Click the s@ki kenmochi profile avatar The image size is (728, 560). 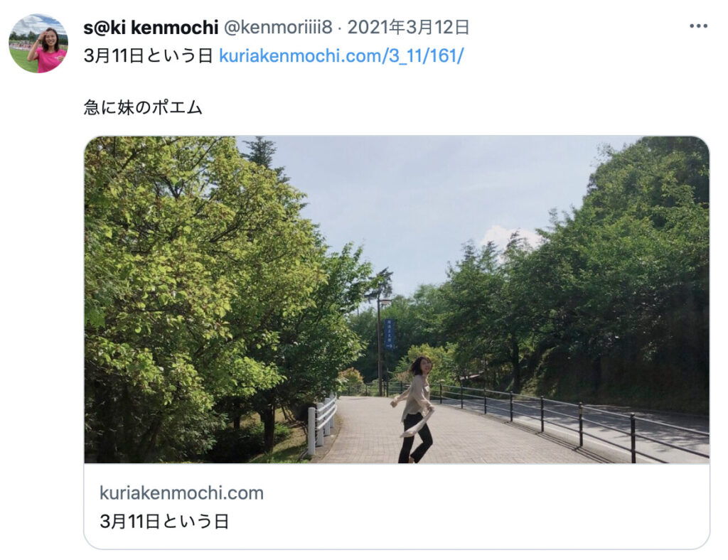(38, 43)
